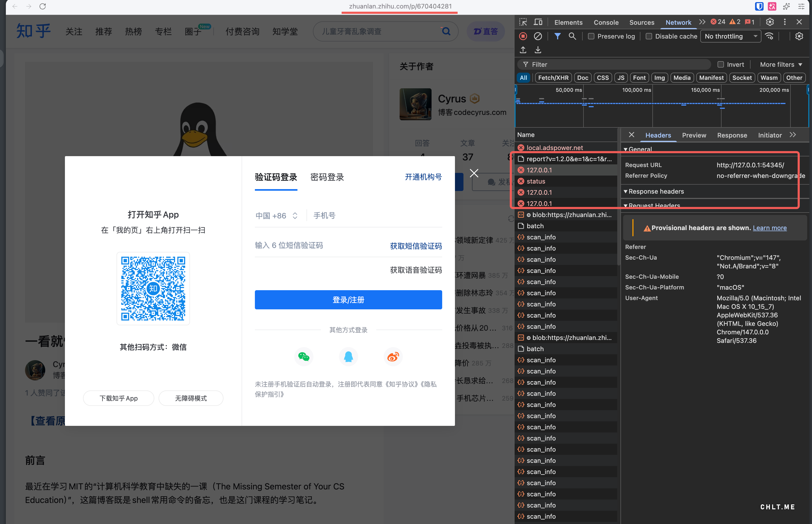Image resolution: width=812 pixels, height=524 pixels.
Task: Click the Zhihu search magnifier icon
Action: click(446, 31)
